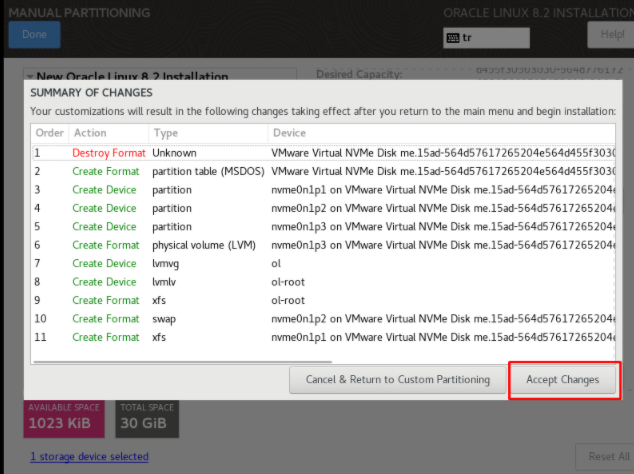Image resolution: width=634 pixels, height=474 pixels.
Task: Select row 7 lvmvg entry
Action: pos(324,263)
